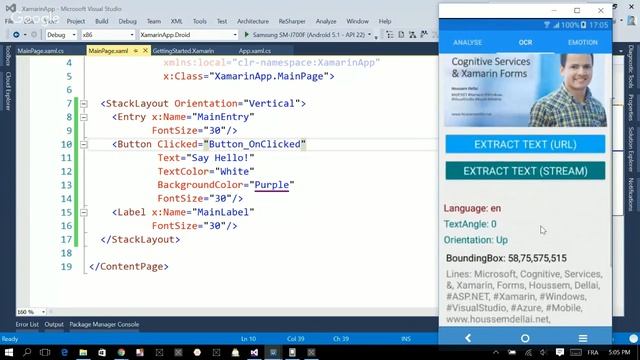Screen dimensions: 640x360
Task: Click "Purple" value on line 13
Action: tap(272, 185)
